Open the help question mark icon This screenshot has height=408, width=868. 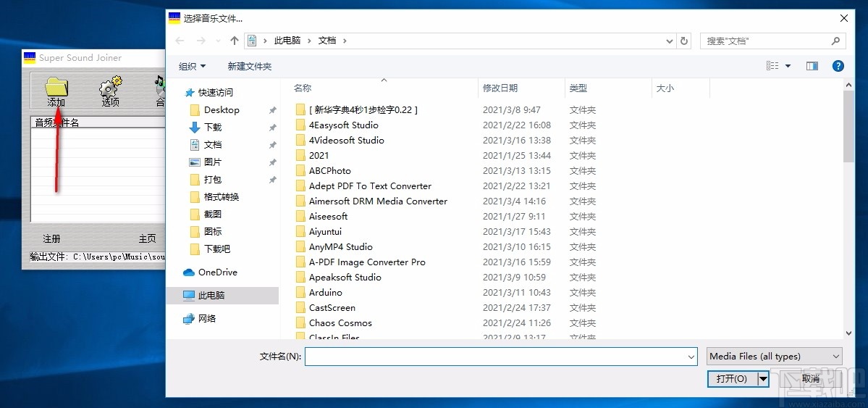[x=838, y=66]
